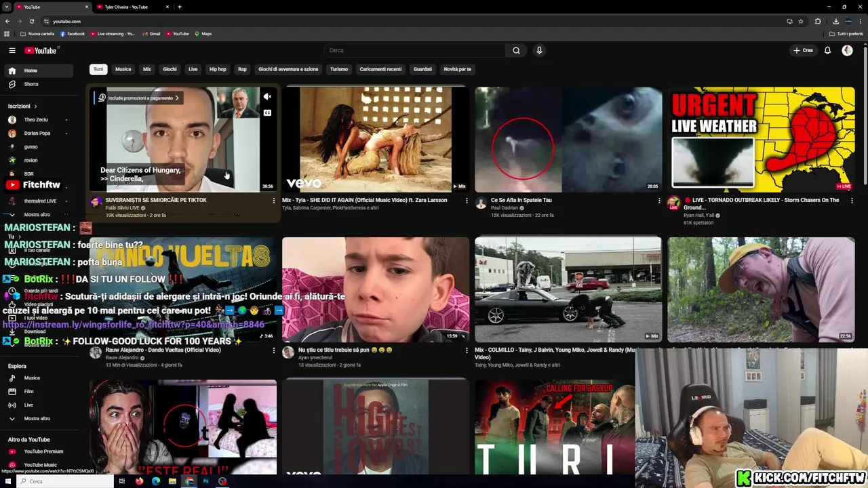Open the paid promotion info chevron
Screen dimensions: 868x488
pyautogui.click(x=177, y=98)
